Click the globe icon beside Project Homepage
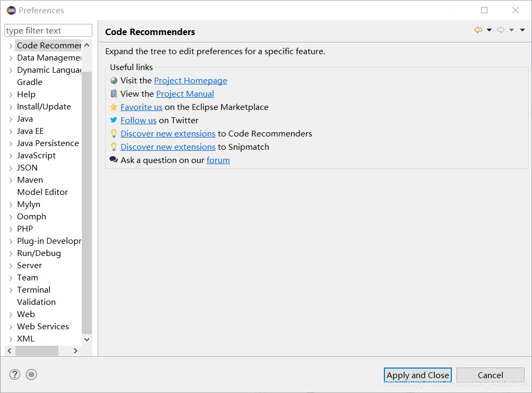 click(x=114, y=80)
